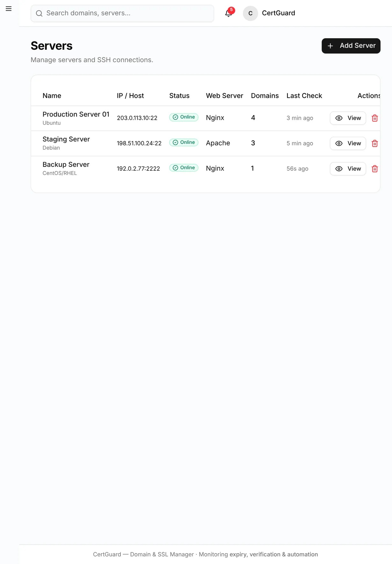This screenshot has width=392, height=564.
Task: Click the '3 min ago' last check
Action: [x=300, y=118]
